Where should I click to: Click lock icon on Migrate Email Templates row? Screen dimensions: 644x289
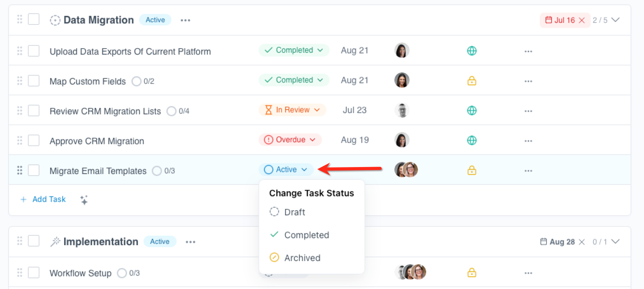pos(472,170)
